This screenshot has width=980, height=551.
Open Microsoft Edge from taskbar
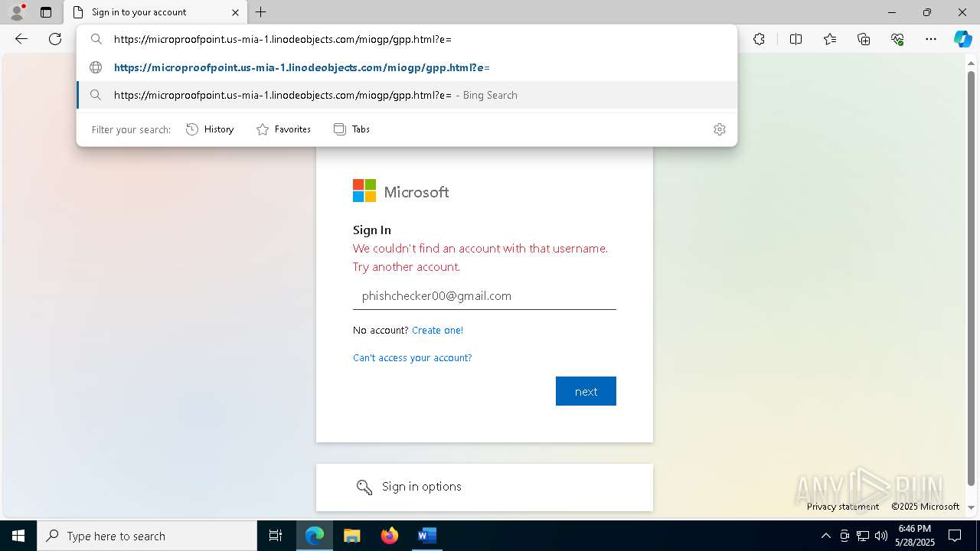pyautogui.click(x=315, y=536)
